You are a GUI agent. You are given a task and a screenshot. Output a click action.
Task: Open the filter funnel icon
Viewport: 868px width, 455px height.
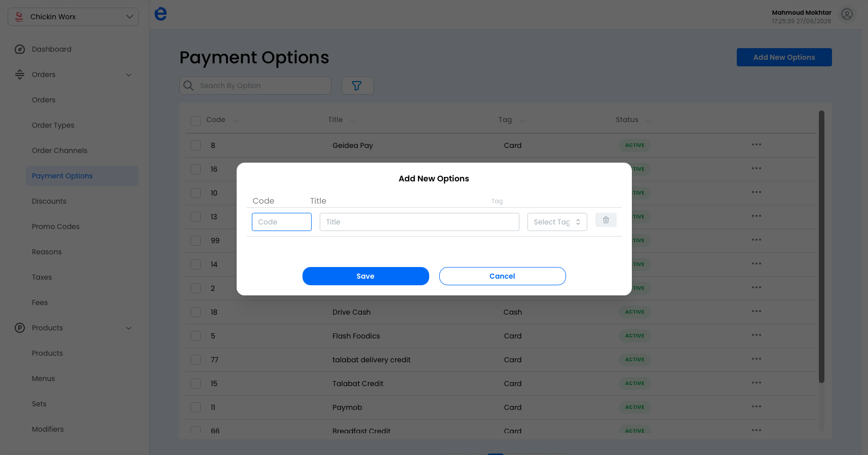357,86
